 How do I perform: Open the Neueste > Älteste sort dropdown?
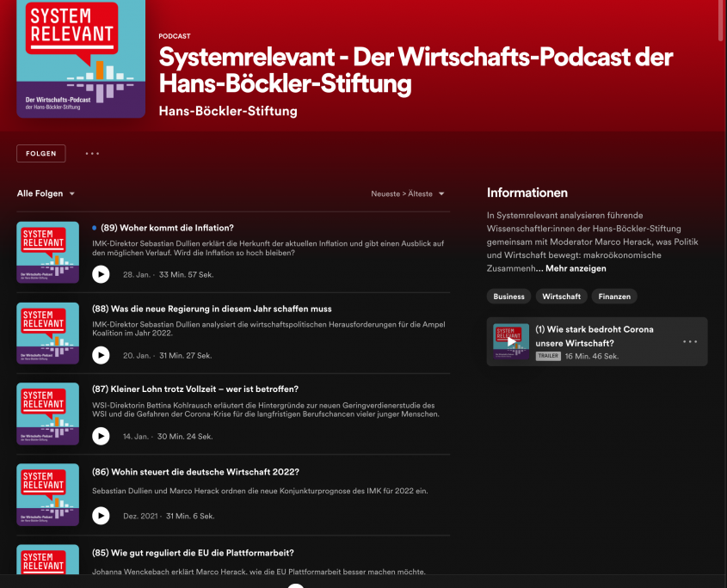(408, 193)
